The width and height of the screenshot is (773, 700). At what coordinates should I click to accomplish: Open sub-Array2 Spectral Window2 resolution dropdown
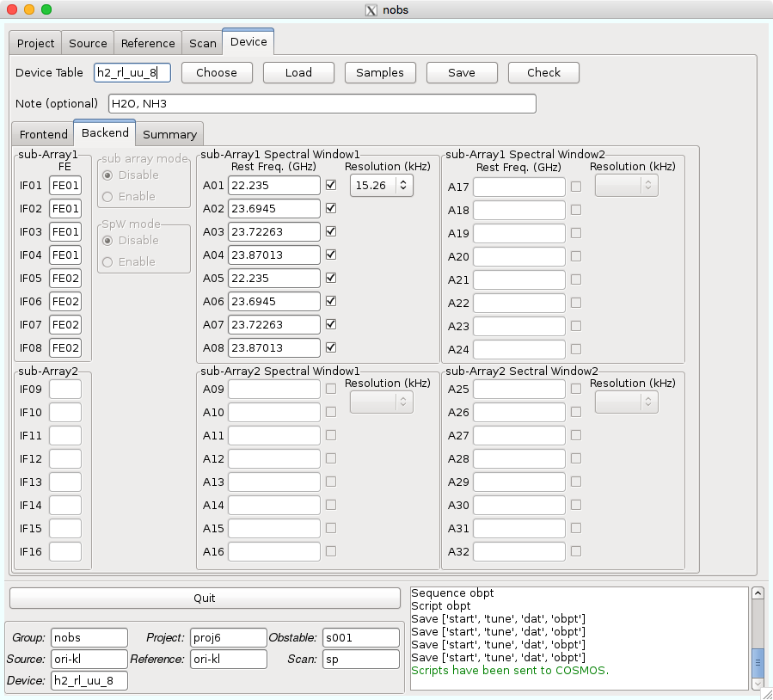click(627, 402)
